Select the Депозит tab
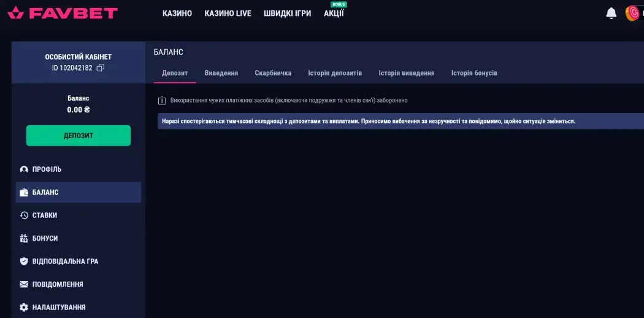Screen dimensions: 644x318 pos(175,73)
